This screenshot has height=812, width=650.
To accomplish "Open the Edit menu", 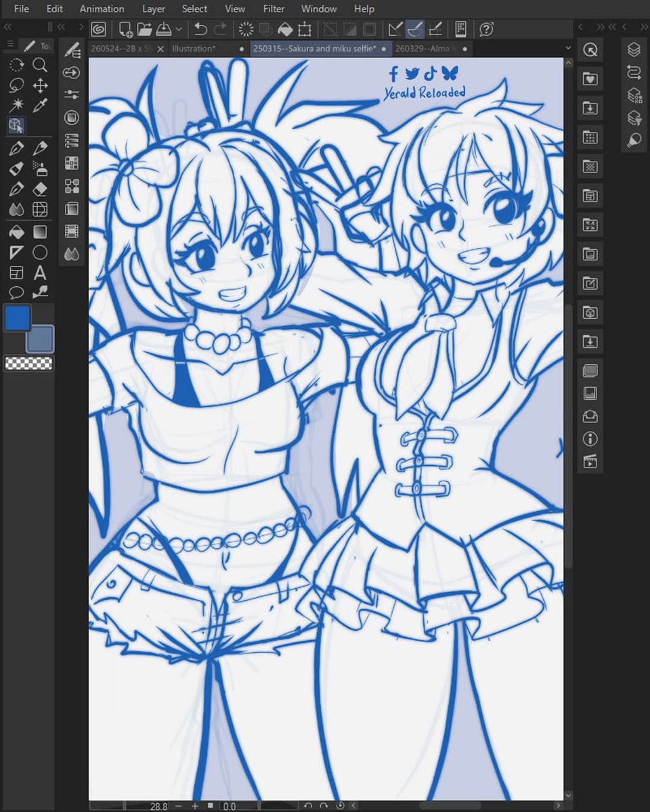I will pyautogui.click(x=55, y=9).
